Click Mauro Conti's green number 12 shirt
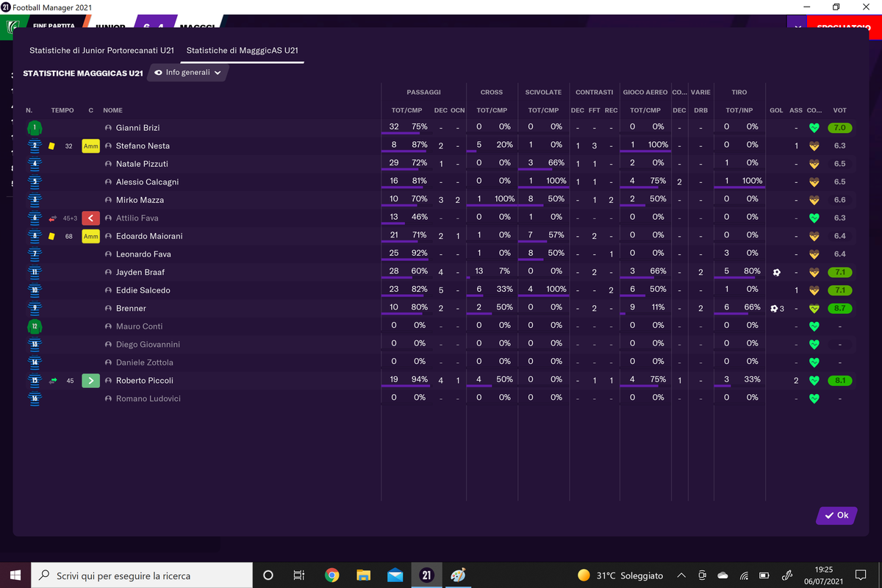 [34, 326]
